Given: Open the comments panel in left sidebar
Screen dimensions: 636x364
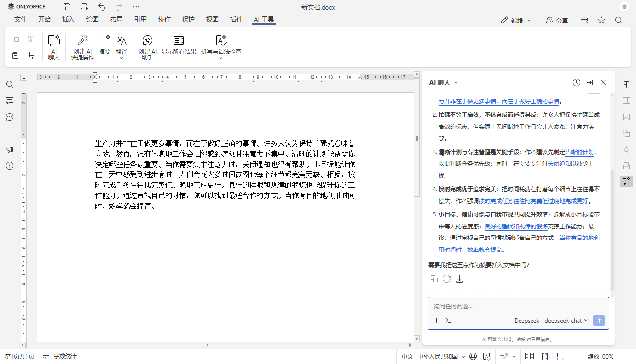Looking at the screenshot, I should point(10,101).
